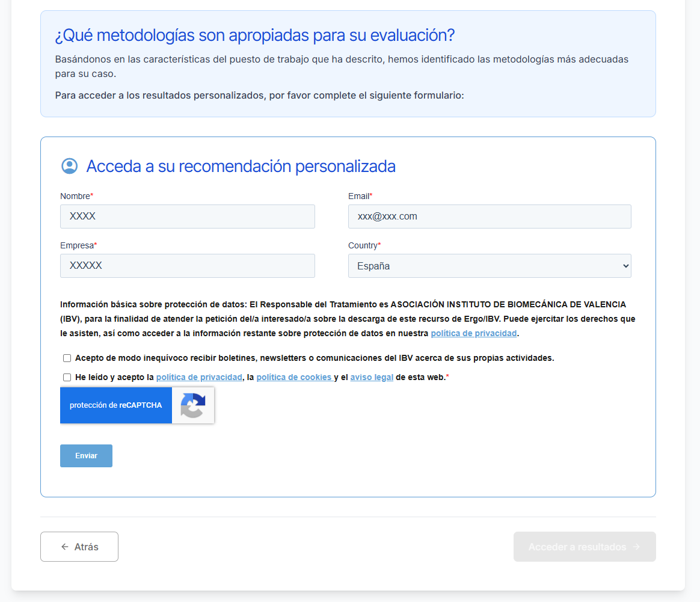Click the '¿Qué metodologías son apropiadas' heading
Viewport: 700px width, 602px height.
254,35
